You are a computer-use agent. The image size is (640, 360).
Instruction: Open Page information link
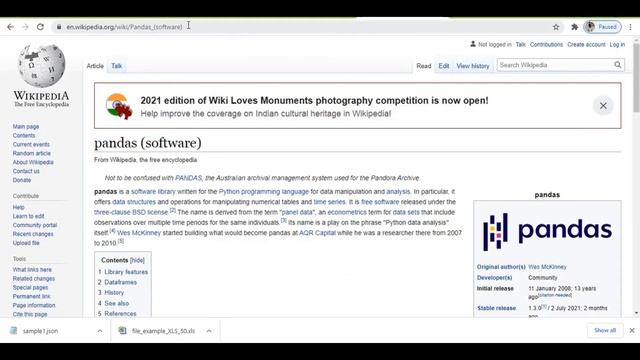click(34, 305)
